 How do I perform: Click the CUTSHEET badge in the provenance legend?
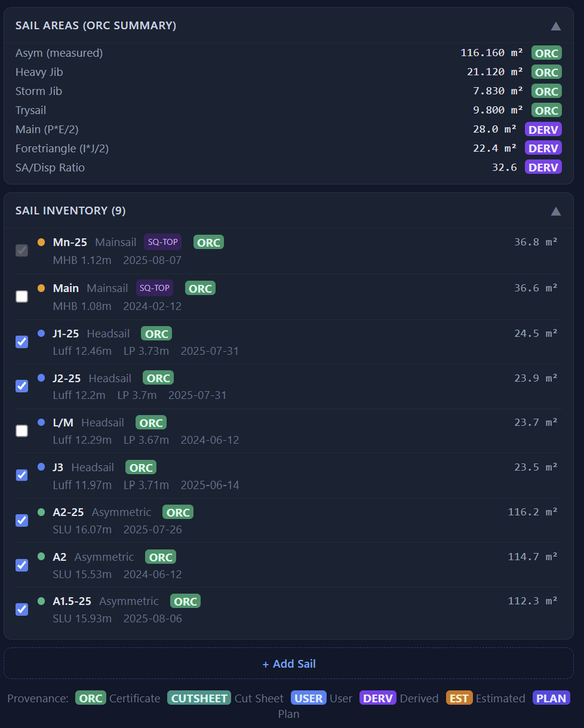pos(199,698)
